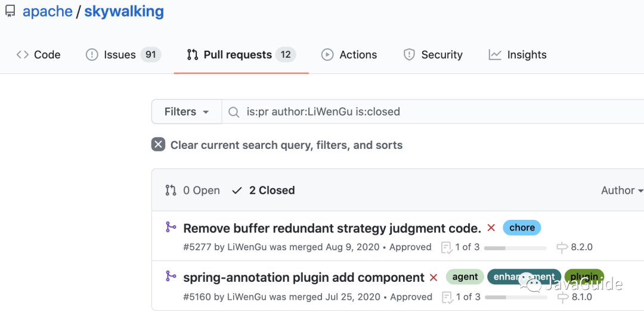
Task: Click the repository book icon
Action: (10, 11)
